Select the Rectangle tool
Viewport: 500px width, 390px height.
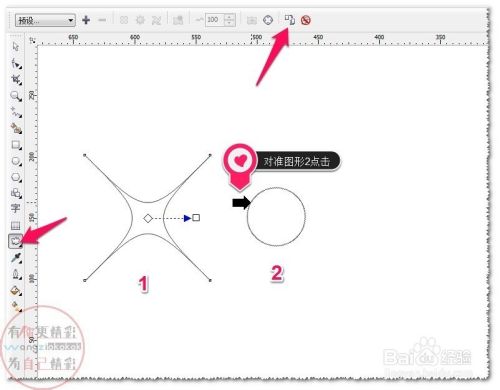click(16, 145)
